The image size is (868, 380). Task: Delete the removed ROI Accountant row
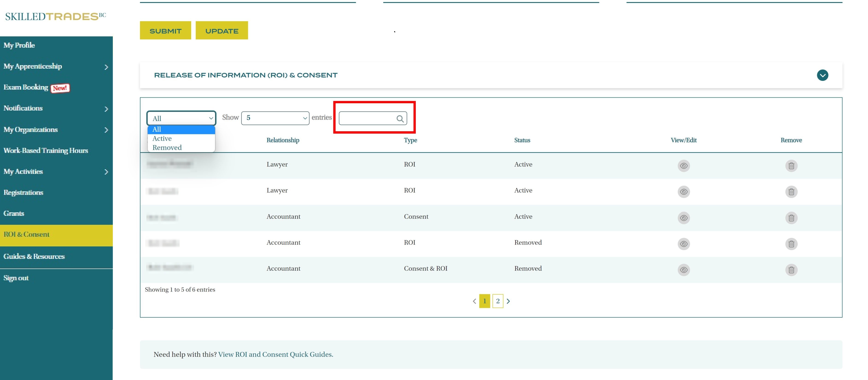click(x=791, y=244)
